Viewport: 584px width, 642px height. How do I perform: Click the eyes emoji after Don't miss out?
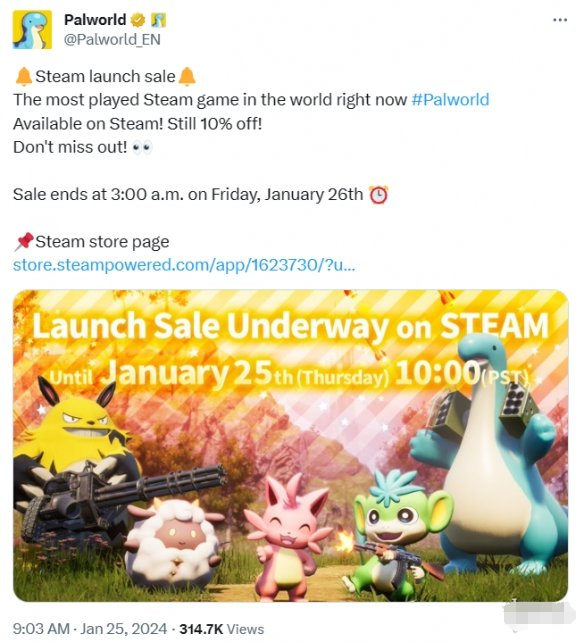point(142,147)
